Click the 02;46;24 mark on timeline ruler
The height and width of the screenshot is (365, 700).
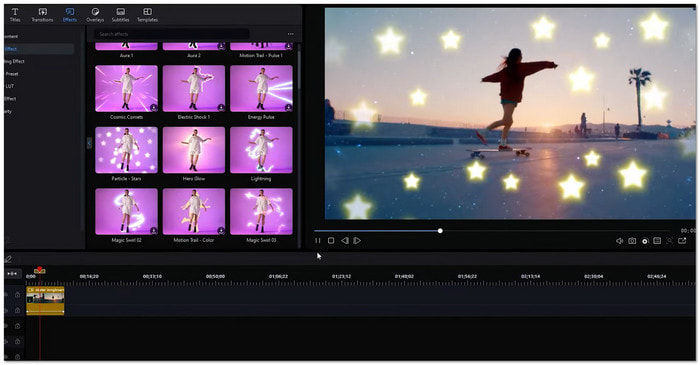[x=657, y=277]
